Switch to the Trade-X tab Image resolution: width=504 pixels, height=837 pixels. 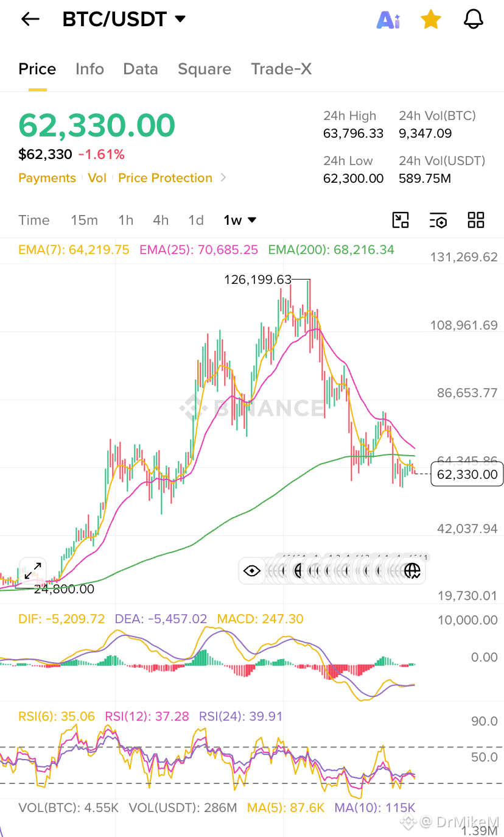(281, 69)
